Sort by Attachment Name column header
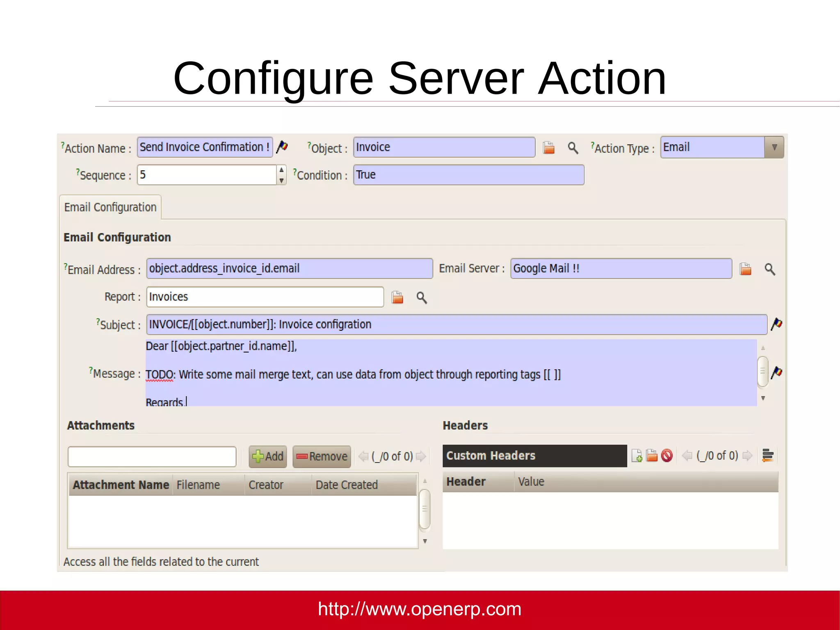The width and height of the screenshot is (840, 630). [121, 485]
